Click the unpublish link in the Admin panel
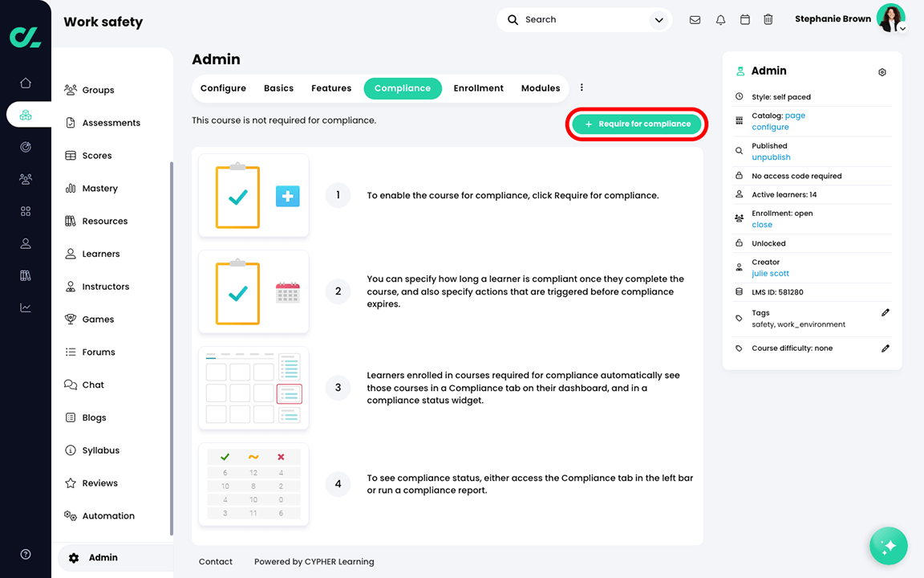The height and width of the screenshot is (578, 924). (x=771, y=157)
